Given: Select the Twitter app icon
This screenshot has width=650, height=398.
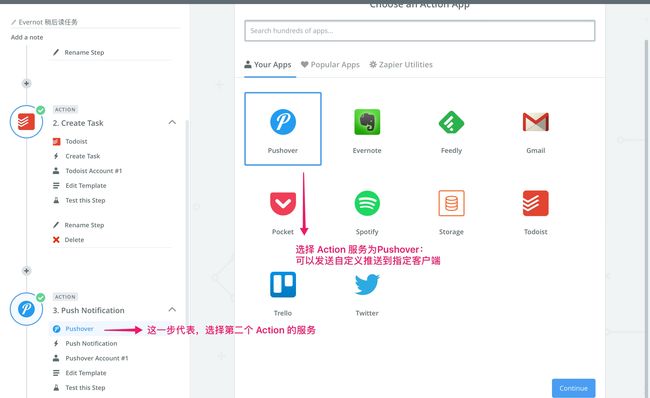Looking at the screenshot, I should tap(367, 284).
